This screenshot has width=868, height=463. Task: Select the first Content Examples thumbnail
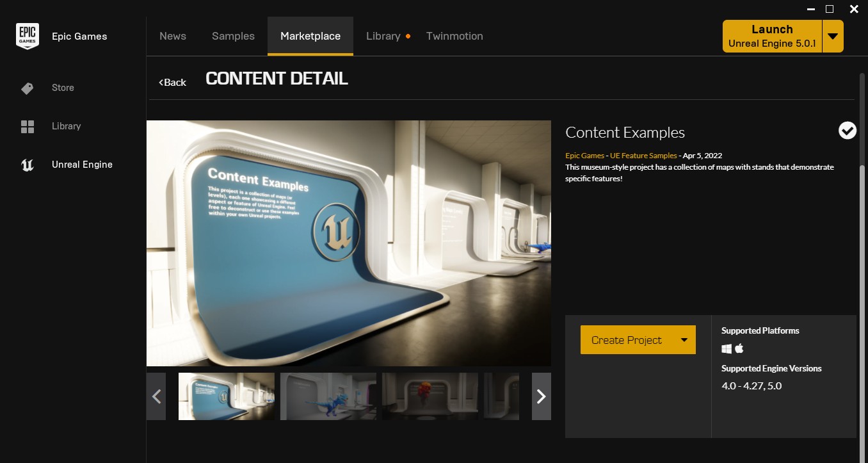tap(227, 396)
